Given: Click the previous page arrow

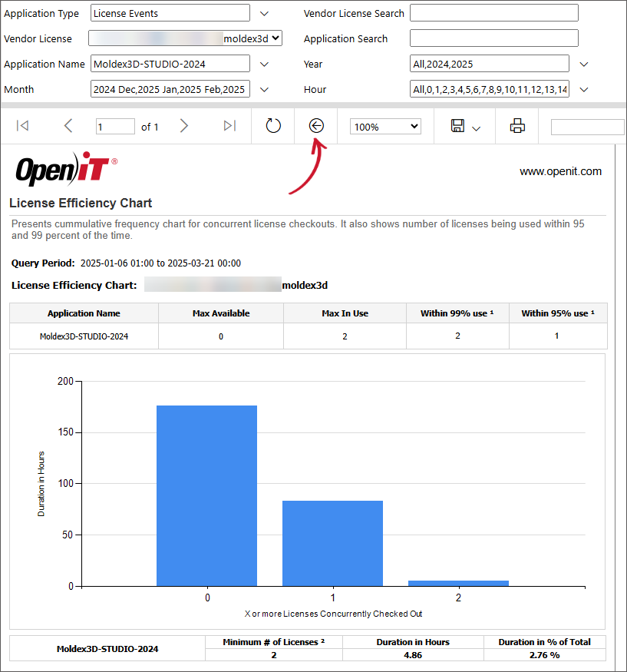Looking at the screenshot, I should tap(68, 126).
